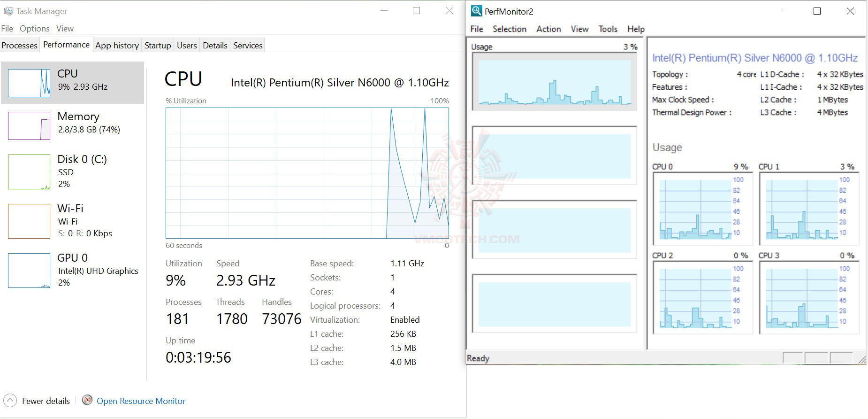
Task: Click the Task Manager title bar icon
Action: coord(8,11)
